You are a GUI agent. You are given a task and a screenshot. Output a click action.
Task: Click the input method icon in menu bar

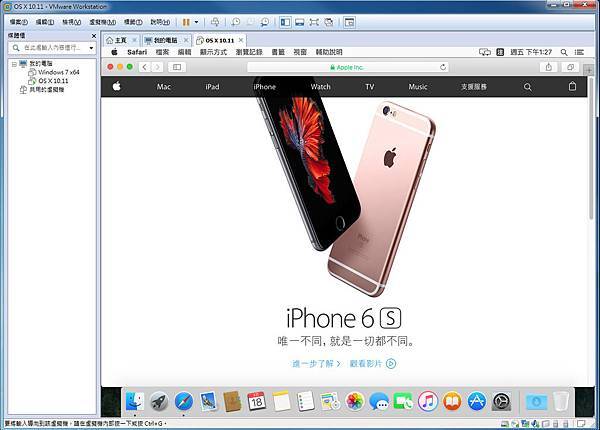tap(500, 52)
